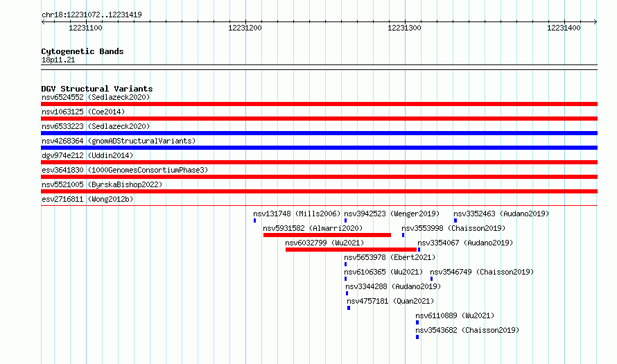617x364 pixels.
Task: Open nsv3354067 (Audano2019) label
Action: click(465, 243)
